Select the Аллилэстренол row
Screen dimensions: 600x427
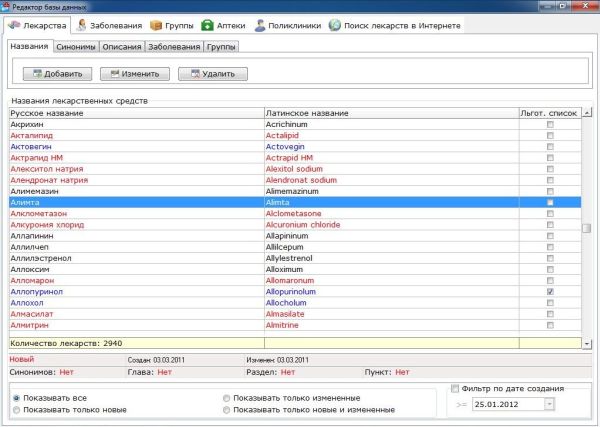tap(295, 258)
